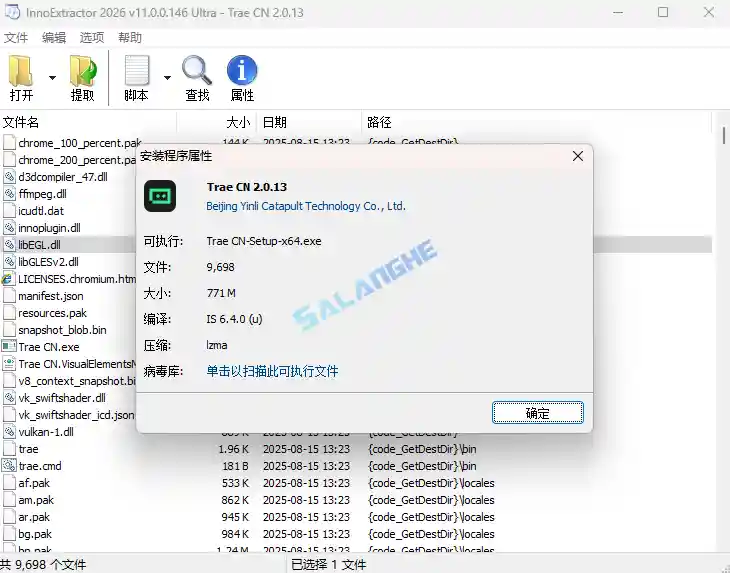Image resolution: width=730 pixels, height=573 pixels.
Task: Select the libGLESv2.dll file icon
Action: (9, 262)
